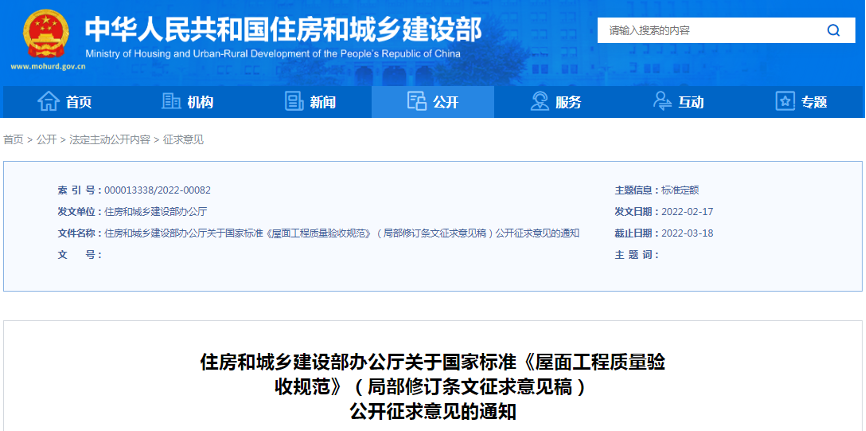The width and height of the screenshot is (866, 431).
Task: Click the national emblem logo
Action: point(46,33)
